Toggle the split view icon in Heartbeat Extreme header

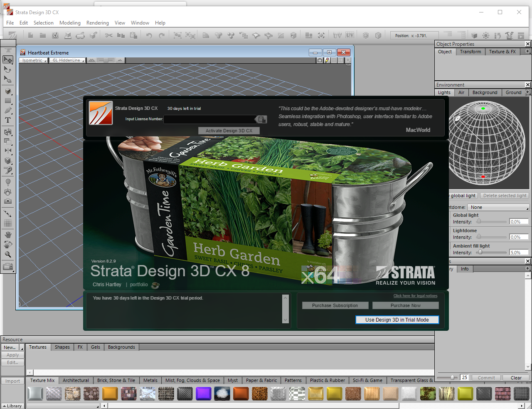click(x=341, y=60)
